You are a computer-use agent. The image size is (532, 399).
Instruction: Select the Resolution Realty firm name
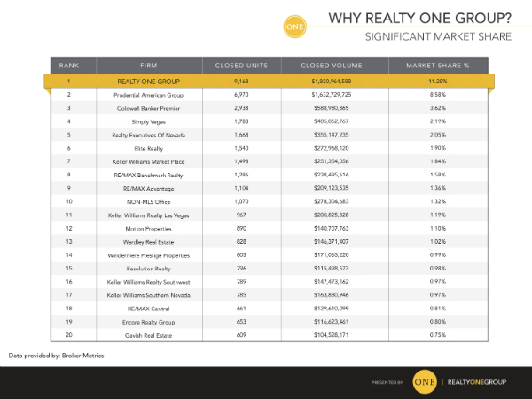[149, 269]
